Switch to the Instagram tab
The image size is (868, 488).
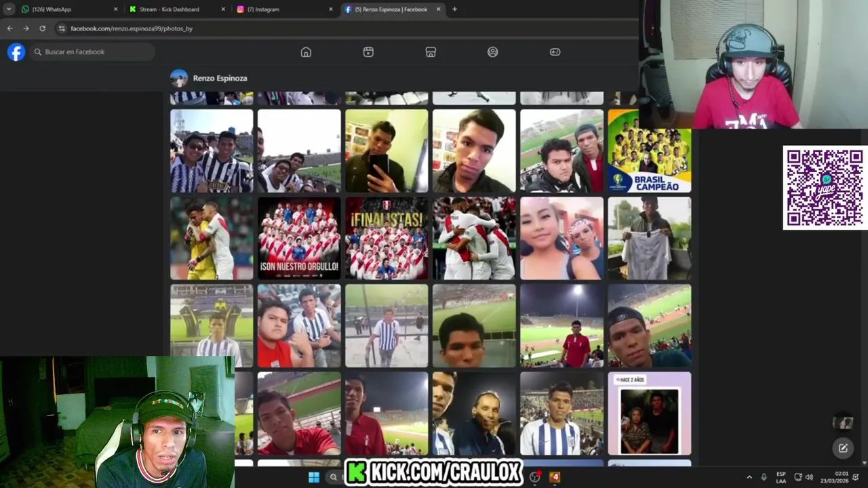pos(283,9)
